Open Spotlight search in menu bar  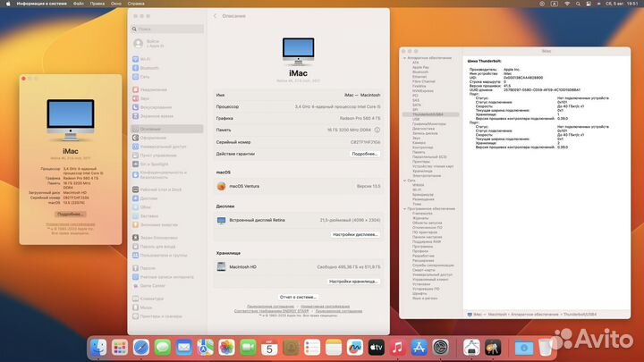pos(578,4)
